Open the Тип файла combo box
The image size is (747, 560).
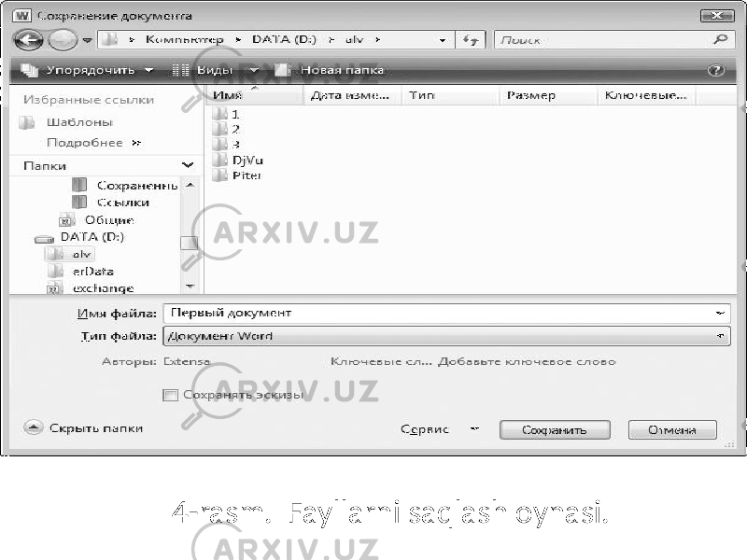pyautogui.click(x=446, y=336)
